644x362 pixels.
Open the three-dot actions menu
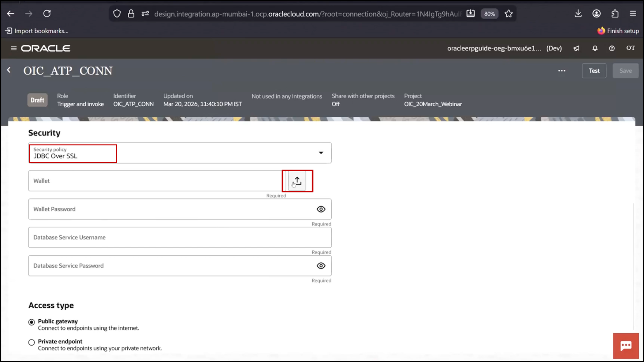tap(562, 71)
